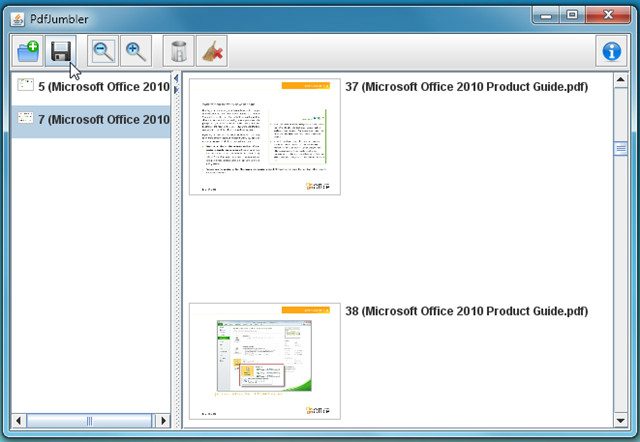The height and width of the screenshot is (442, 640).
Task: Save the document with the floppy disk icon
Action: (x=61, y=51)
